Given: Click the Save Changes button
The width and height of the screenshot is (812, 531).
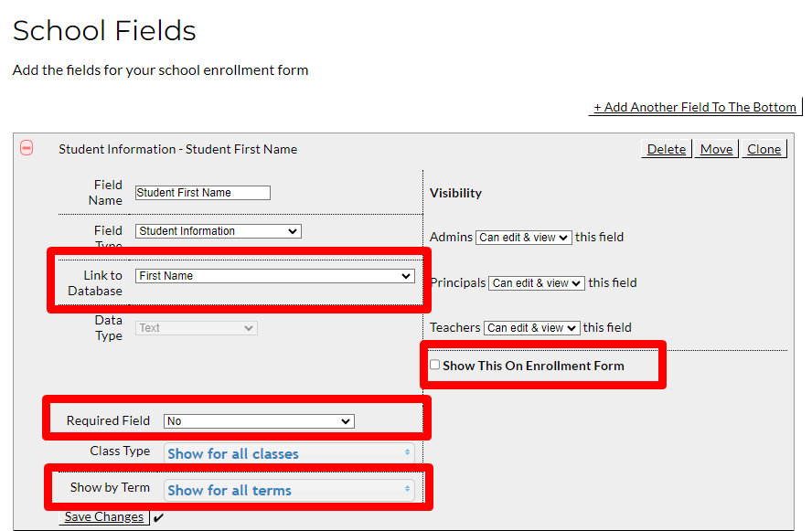Looking at the screenshot, I should point(103,516).
